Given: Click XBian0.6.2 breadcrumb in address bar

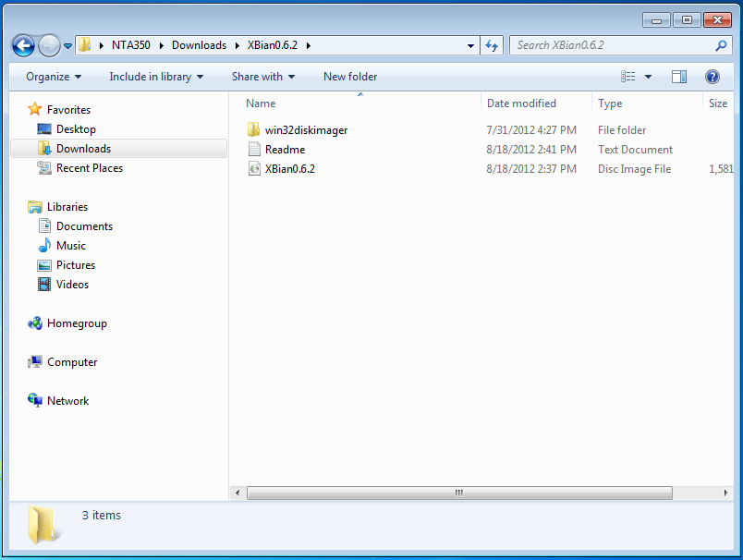Looking at the screenshot, I should click(273, 45).
